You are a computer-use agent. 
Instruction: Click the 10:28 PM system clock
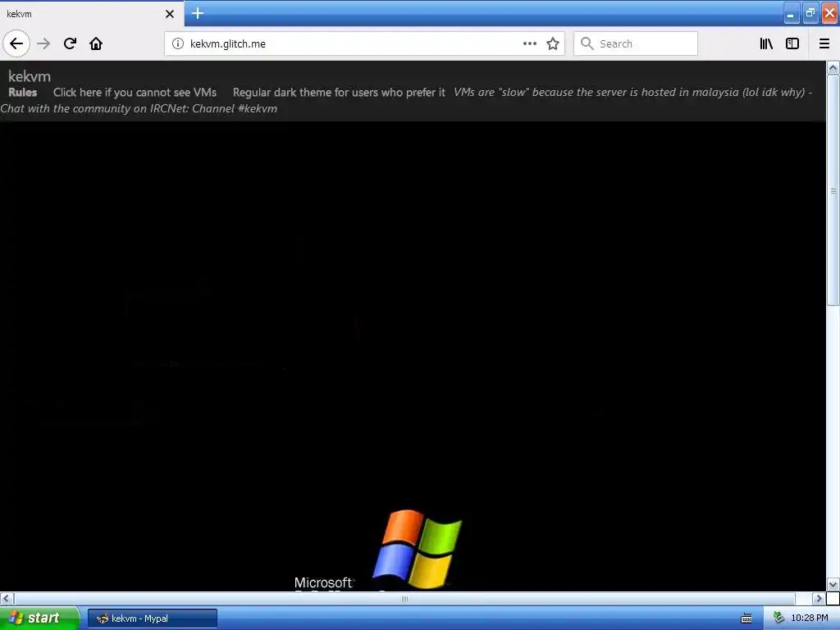pyautogui.click(x=810, y=619)
